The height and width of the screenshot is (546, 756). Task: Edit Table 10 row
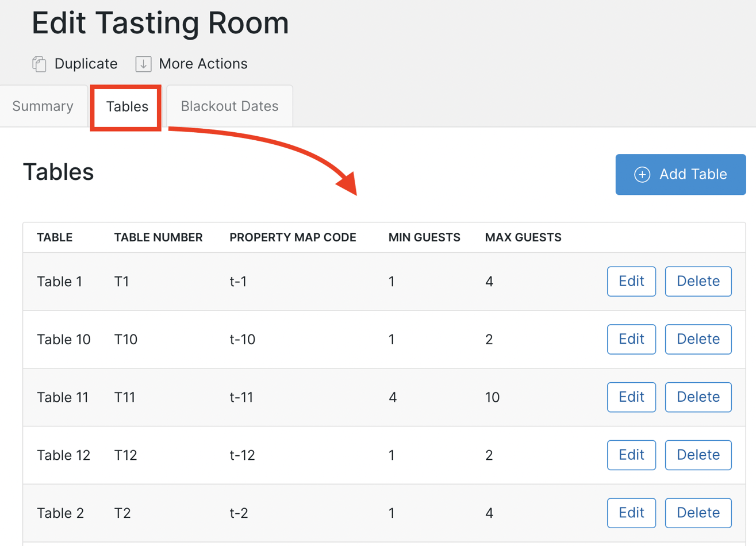pos(631,339)
